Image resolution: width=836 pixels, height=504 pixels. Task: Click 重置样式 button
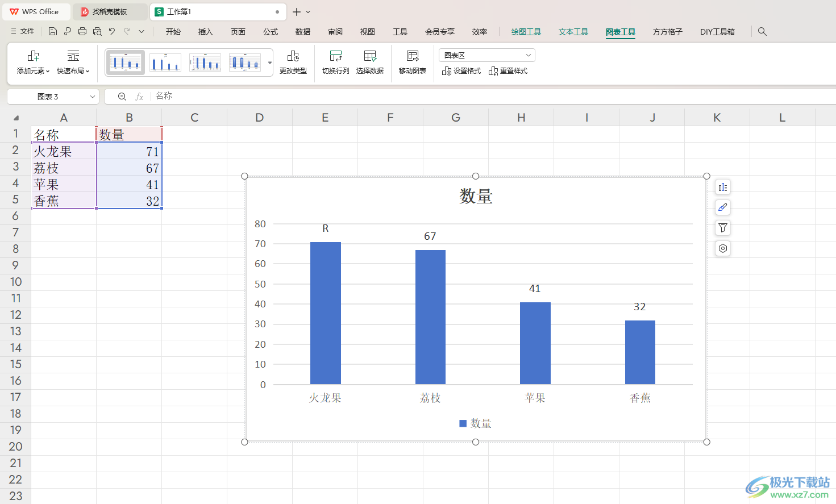point(508,71)
